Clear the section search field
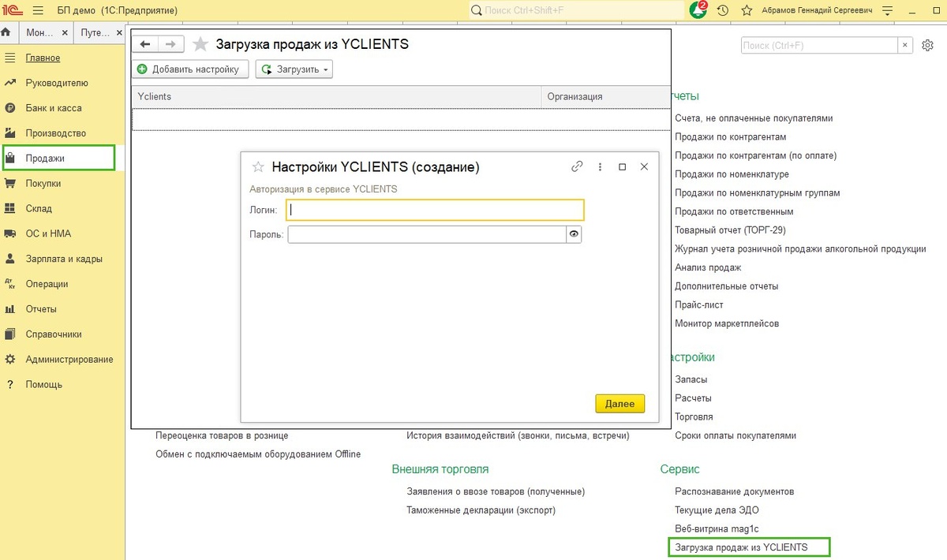947x560 pixels. pyautogui.click(x=905, y=46)
